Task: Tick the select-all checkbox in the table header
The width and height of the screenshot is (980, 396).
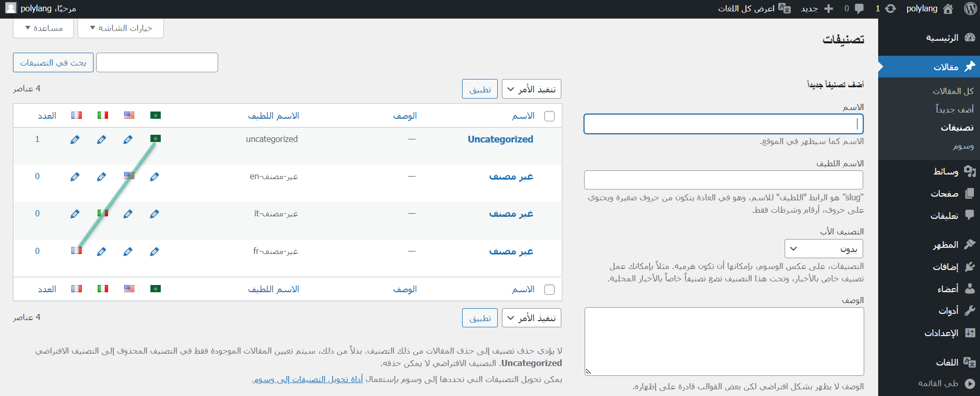Action: click(x=549, y=116)
